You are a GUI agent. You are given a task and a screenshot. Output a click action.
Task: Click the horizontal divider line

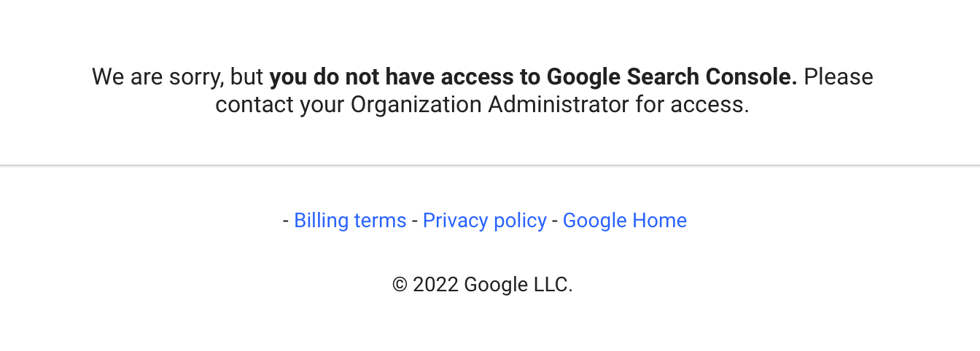[x=490, y=166]
